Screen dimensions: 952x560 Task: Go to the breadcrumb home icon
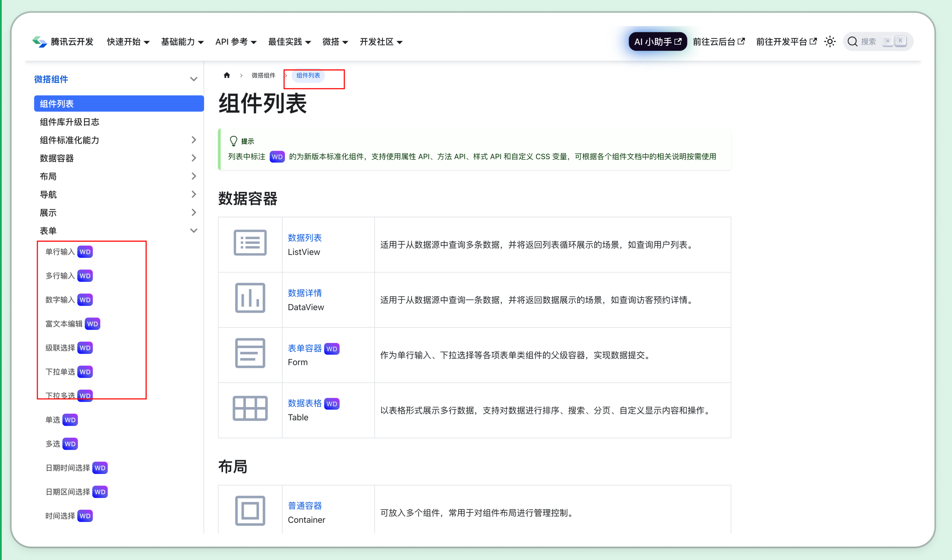pyautogui.click(x=227, y=75)
